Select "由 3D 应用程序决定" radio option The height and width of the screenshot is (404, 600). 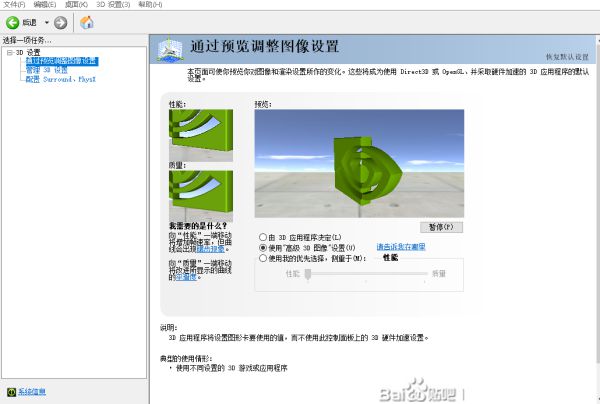263,236
